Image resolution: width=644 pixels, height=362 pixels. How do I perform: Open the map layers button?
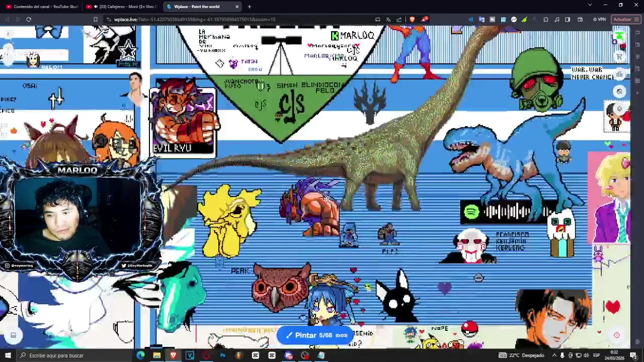[620, 109]
